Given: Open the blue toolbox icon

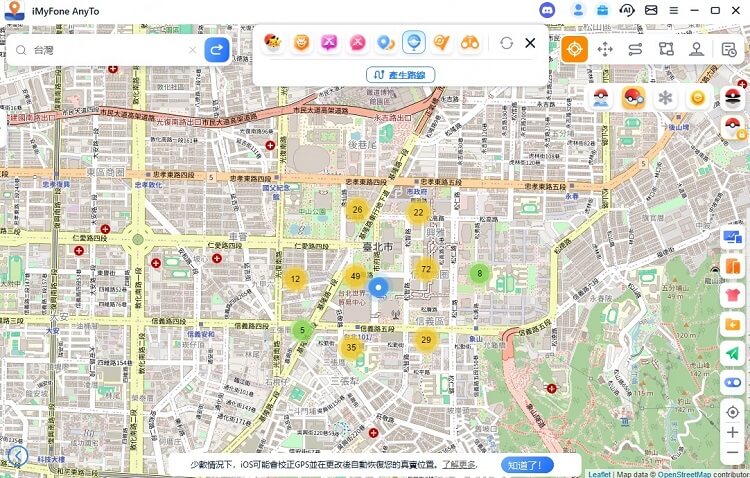Looking at the screenshot, I should 603,10.
